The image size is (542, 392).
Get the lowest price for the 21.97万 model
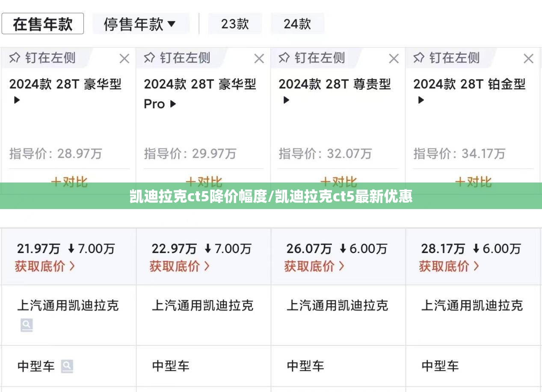[45, 266]
